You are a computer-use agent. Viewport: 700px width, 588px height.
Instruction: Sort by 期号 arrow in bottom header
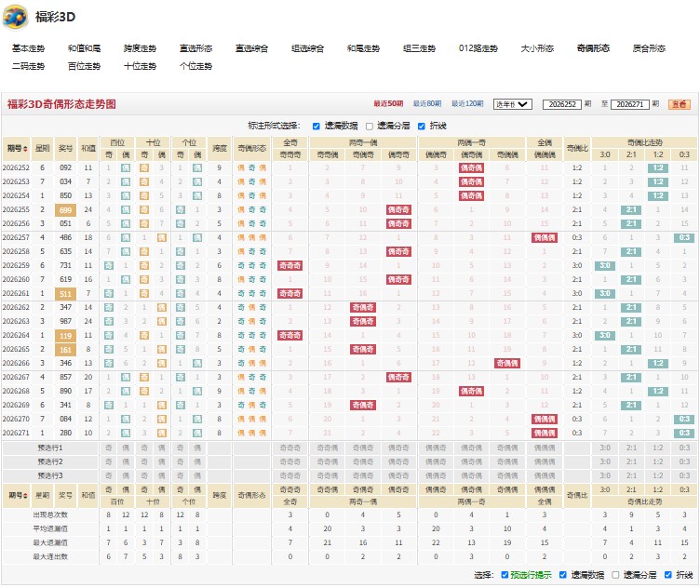pos(27,496)
